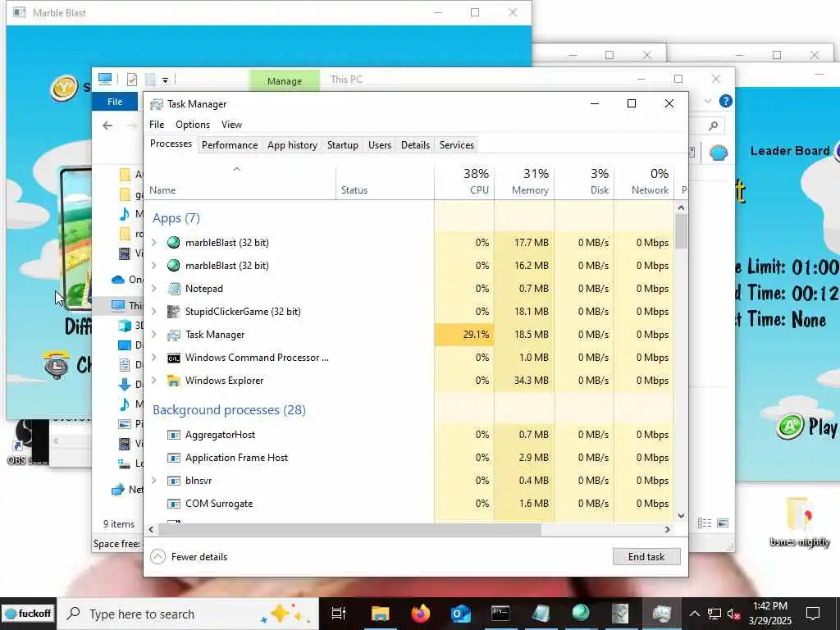Click the blnsvr process icon
840x630 pixels.
point(174,481)
